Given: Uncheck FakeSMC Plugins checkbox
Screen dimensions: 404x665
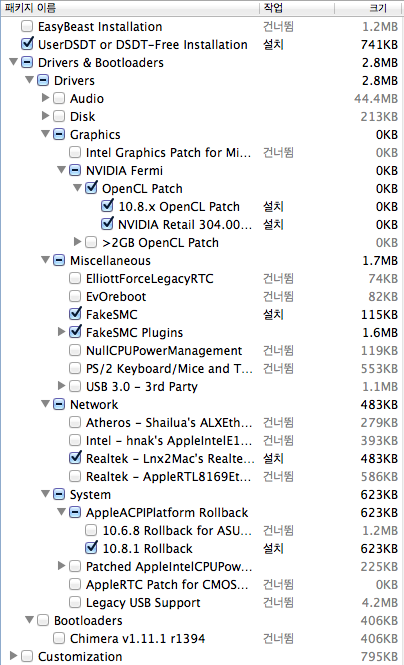Looking at the screenshot, I should pos(75,332).
